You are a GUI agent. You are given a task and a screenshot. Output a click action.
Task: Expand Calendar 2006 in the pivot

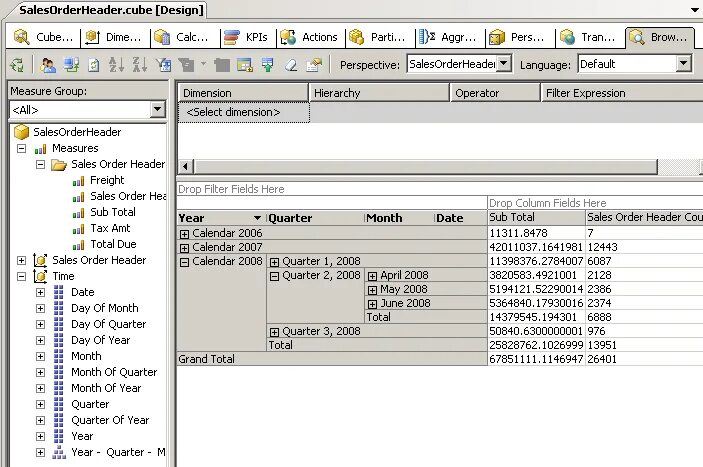[x=184, y=234]
